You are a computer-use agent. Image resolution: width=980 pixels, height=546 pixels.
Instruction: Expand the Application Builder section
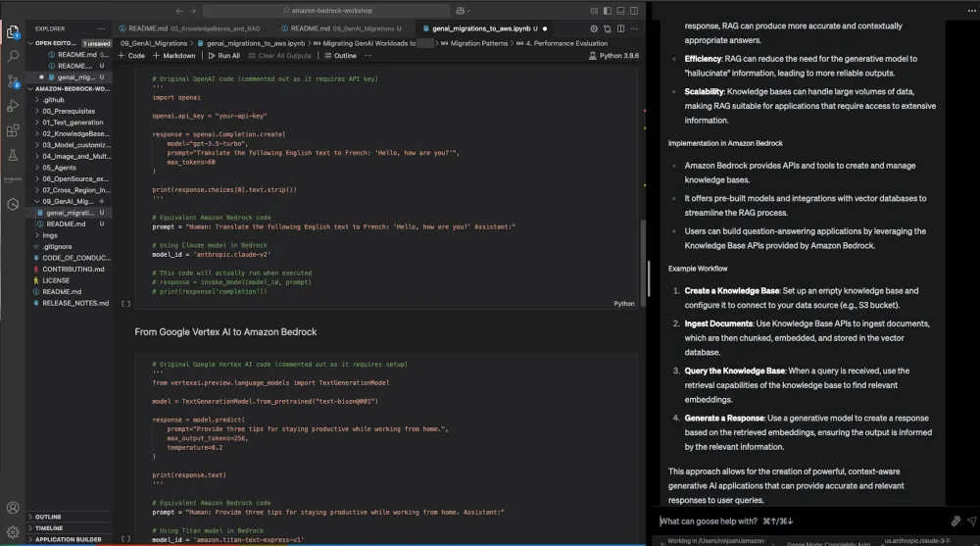tap(69, 539)
